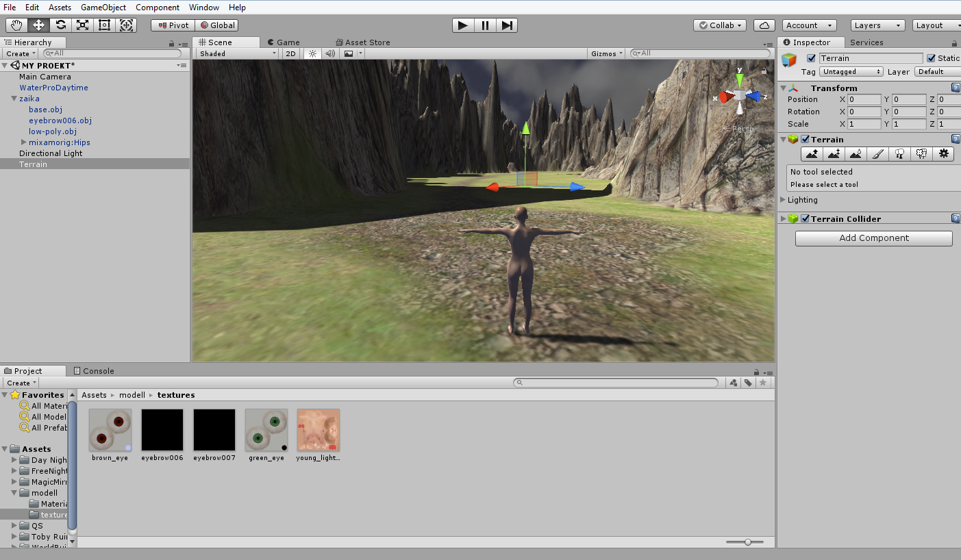
Task: Click the Hierarchy search field
Action: tap(113, 53)
